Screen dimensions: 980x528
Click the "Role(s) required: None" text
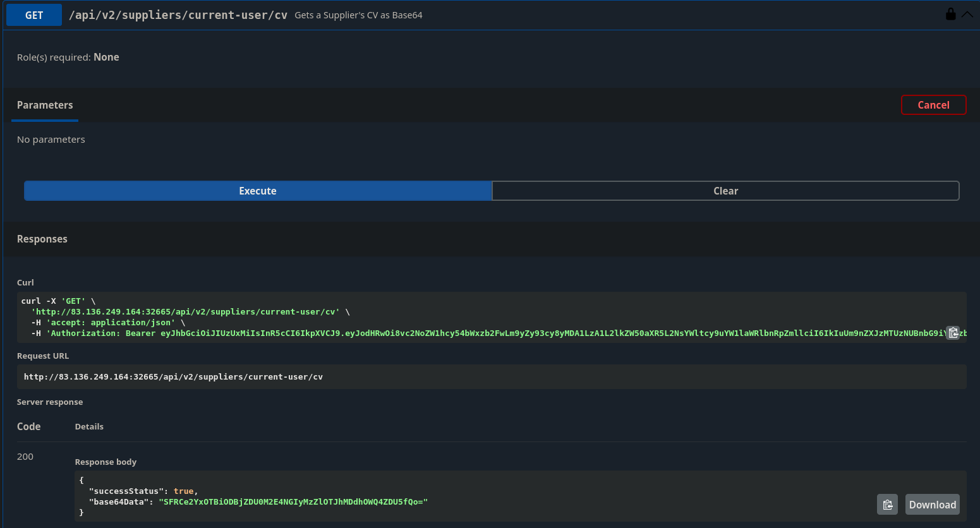click(68, 57)
